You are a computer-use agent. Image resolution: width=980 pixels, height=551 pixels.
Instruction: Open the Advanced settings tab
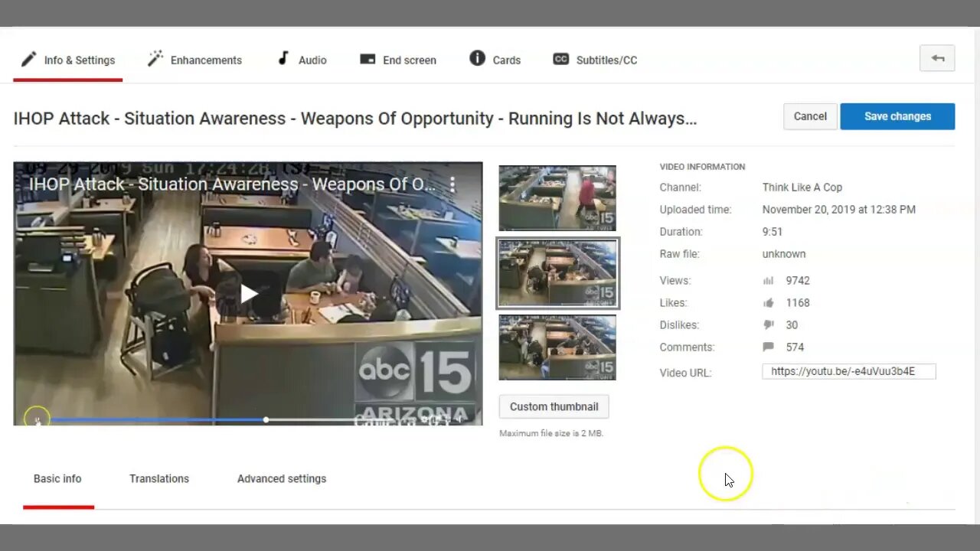tap(282, 479)
